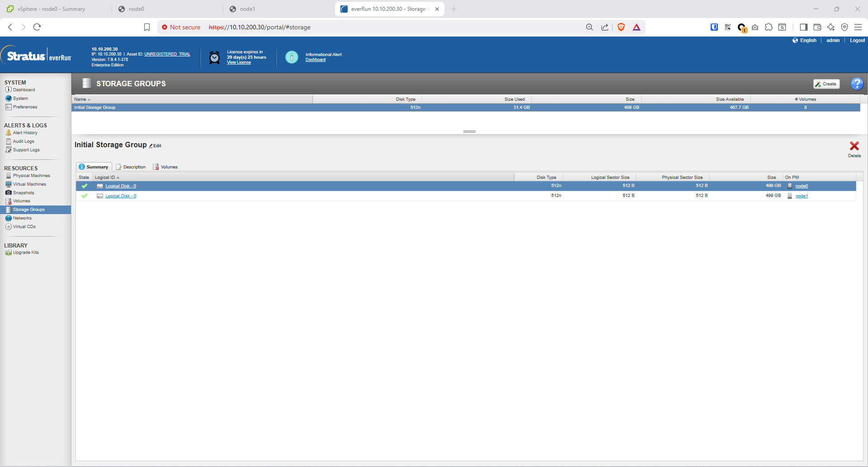Viewport: 868px width, 467px height.
Task: Sort disks by Logical ID column
Action: pyautogui.click(x=105, y=177)
